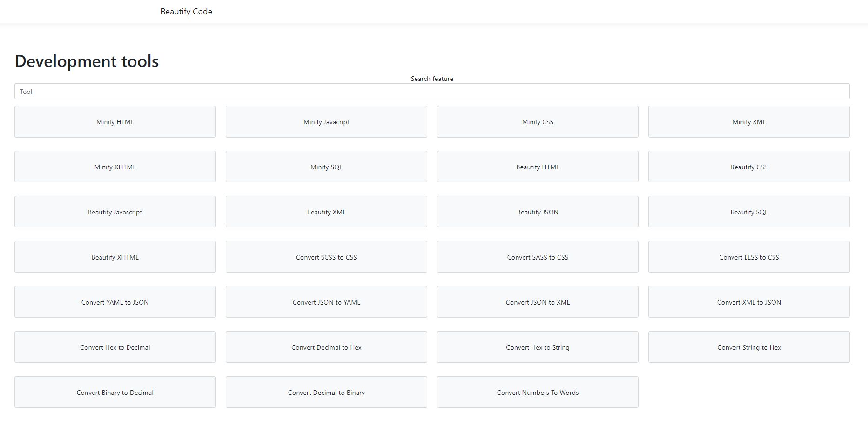Select Convert LESS to CSS
Screen dimensions: 868x433
coord(748,257)
